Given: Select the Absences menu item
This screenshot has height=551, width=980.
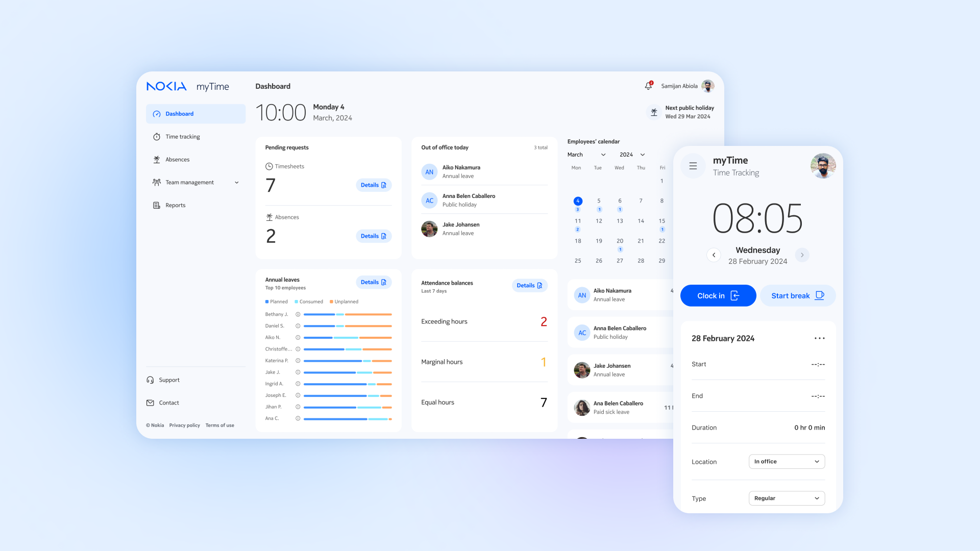Looking at the screenshot, I should point(178,159).
